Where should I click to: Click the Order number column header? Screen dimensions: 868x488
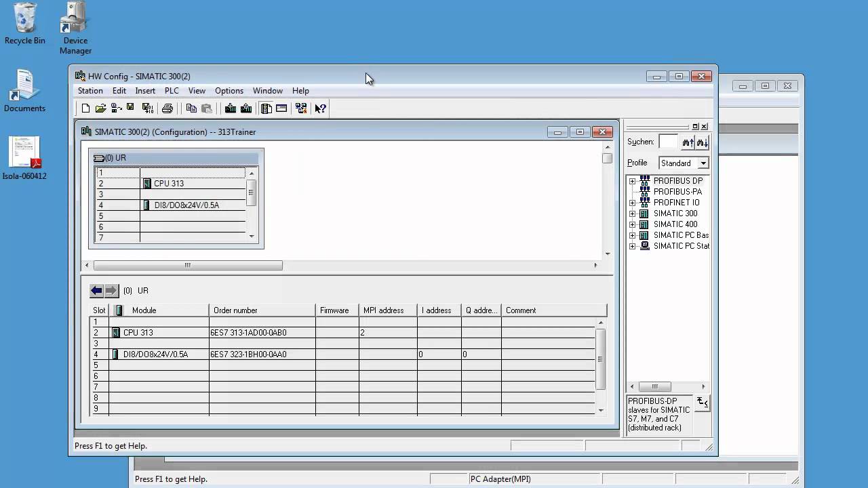(262, 310)
